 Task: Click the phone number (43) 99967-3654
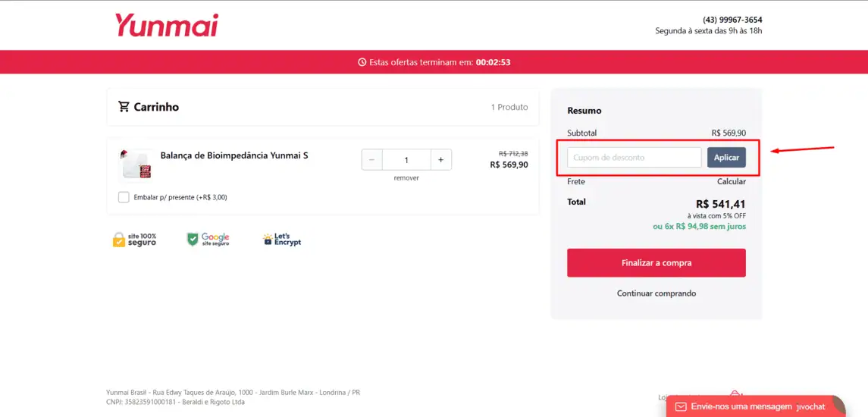732,20
